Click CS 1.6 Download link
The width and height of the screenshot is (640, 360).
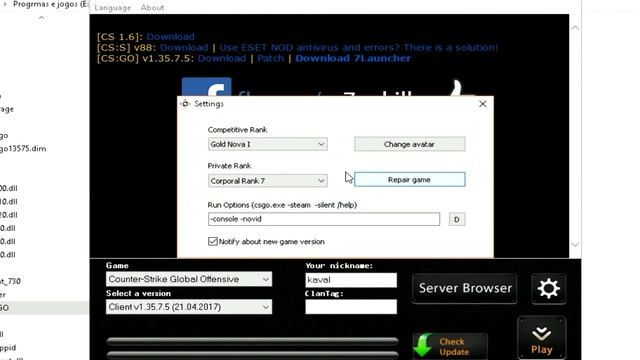[x=170, y=37]
